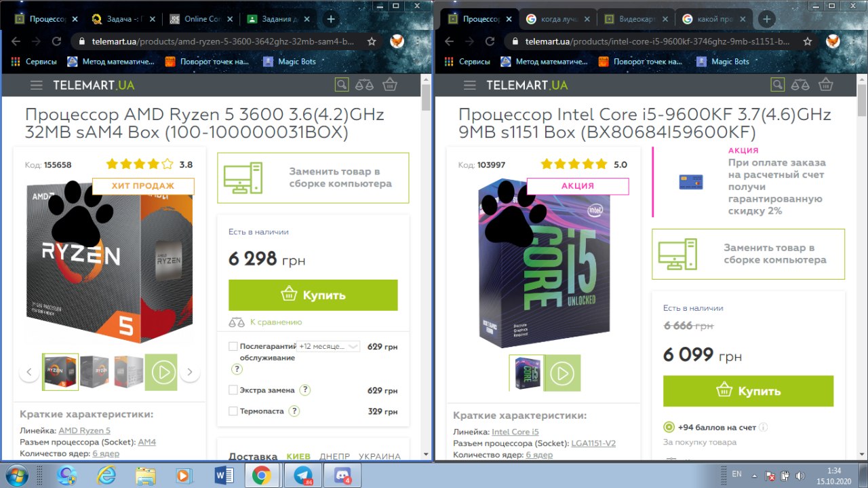
Task: Open help for Термопаста option
Action: coord(294,411)
